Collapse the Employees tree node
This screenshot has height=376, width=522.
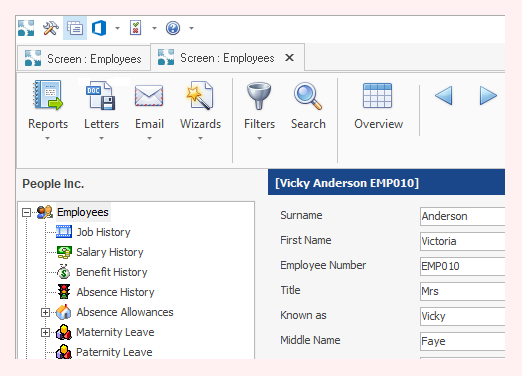coord(26,212)
